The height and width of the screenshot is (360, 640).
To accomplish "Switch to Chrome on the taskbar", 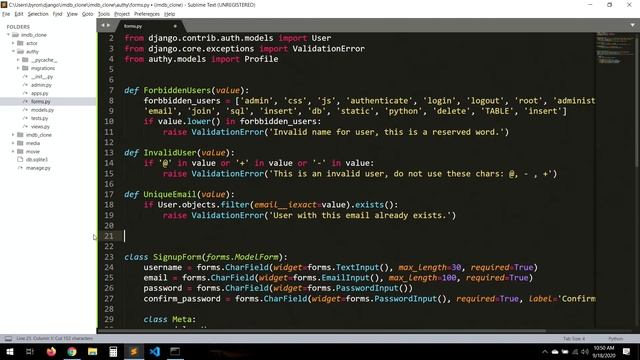I will 72,351.
